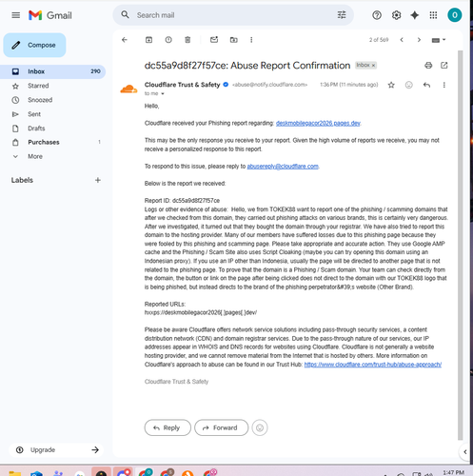Click the message vertical scrollbar

point(460,245)
